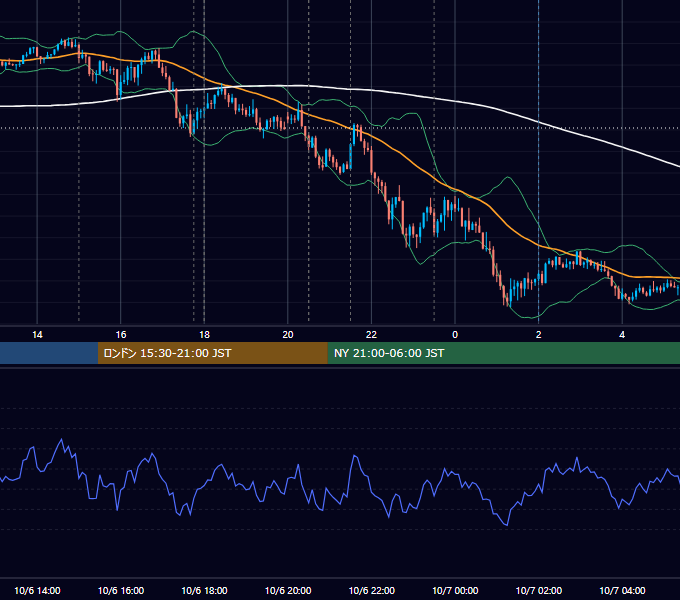Click the hour label 20 on the time axis
Image resolution: width=680 pixels, height=600 pixels.
[x=288, y=335]
